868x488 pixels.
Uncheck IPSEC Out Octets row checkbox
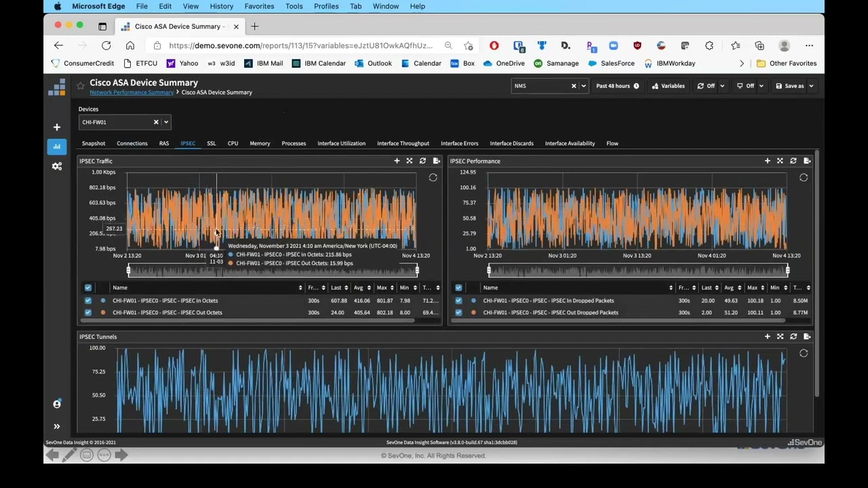(x=88, y=312)
